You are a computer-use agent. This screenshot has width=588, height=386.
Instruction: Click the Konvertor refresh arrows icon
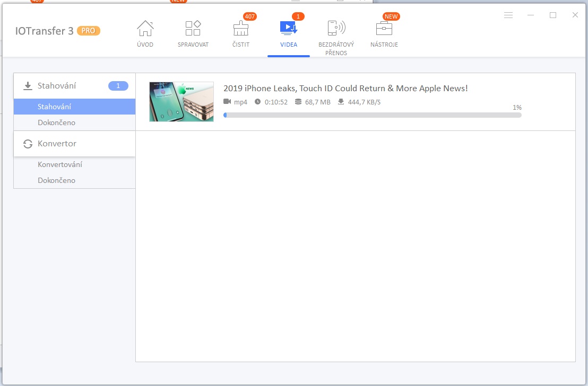tap(28, 144)
